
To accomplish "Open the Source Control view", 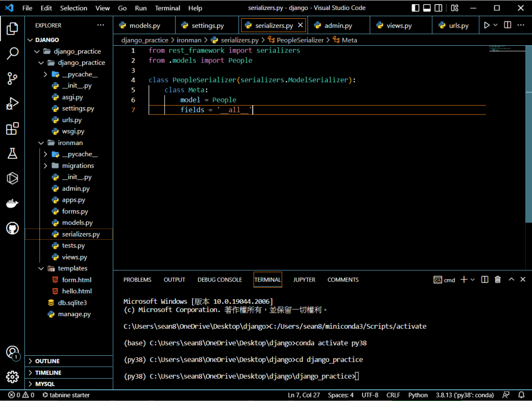I will tap(12, 79).
